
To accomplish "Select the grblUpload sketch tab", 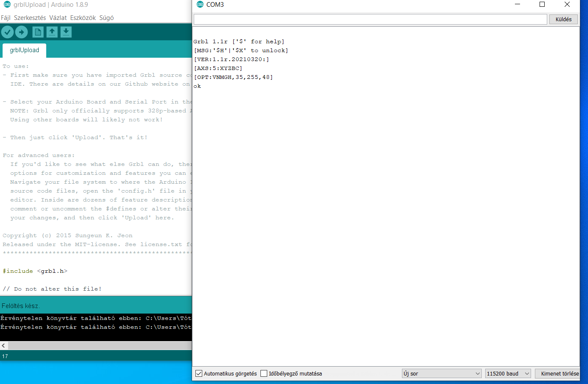I will 24,50.
